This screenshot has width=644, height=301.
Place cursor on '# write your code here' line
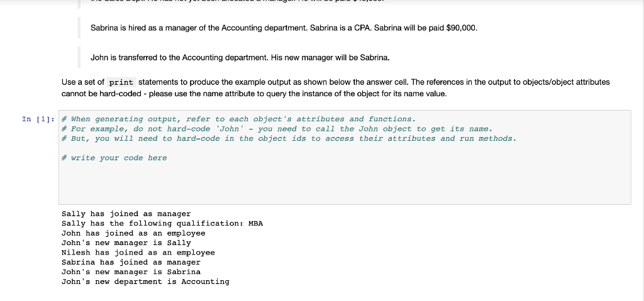pos(114,158)
